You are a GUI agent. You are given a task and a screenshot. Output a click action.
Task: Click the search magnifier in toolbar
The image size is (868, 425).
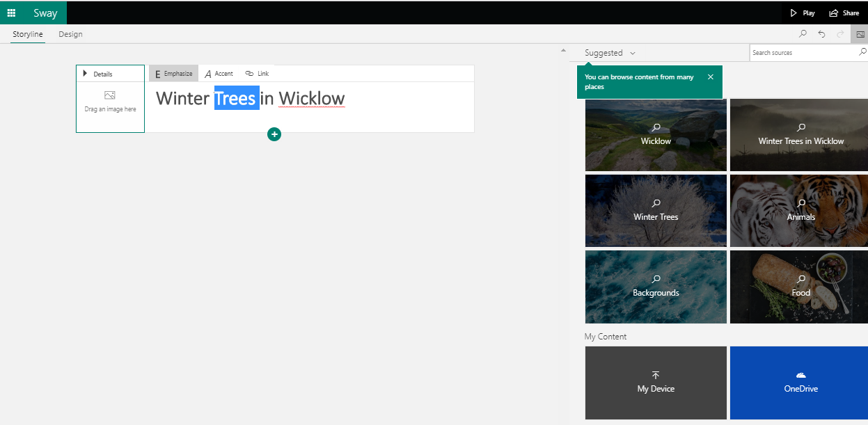coord(803,33)
